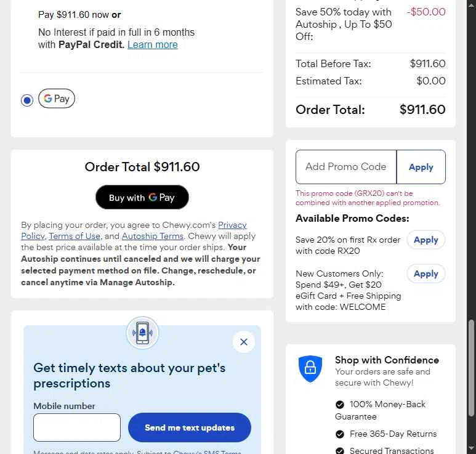Dismiss the prescription texts banner

click(244, 342)
